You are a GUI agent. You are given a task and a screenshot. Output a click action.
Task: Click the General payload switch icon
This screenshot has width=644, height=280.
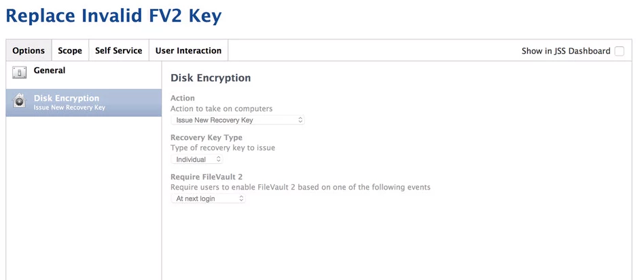[x=19, y=73]
